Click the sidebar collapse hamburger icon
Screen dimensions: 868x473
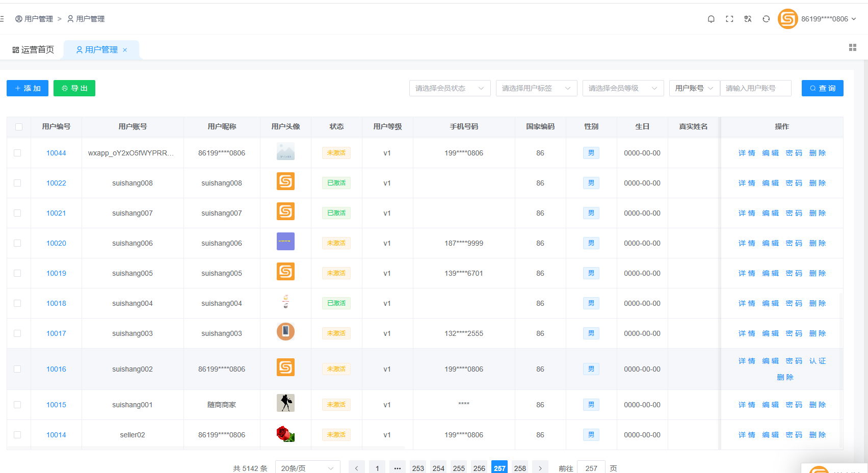[x=2, y=19]
